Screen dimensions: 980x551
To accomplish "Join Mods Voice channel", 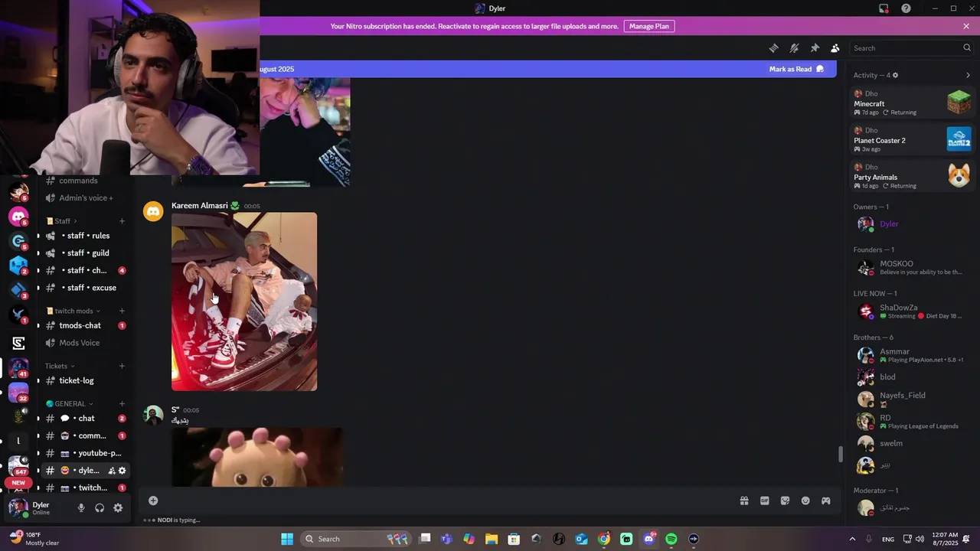I will (x=84, y=343).
